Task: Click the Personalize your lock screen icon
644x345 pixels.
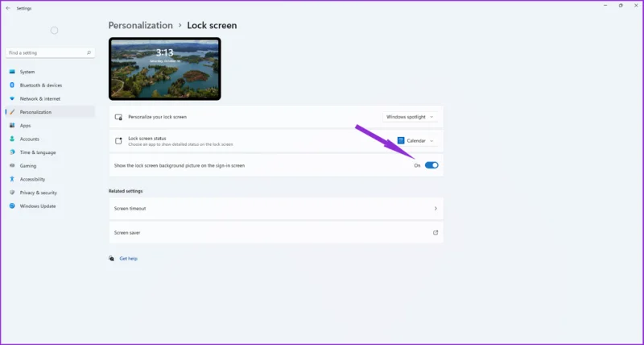Action: click(x=118, y=117)
